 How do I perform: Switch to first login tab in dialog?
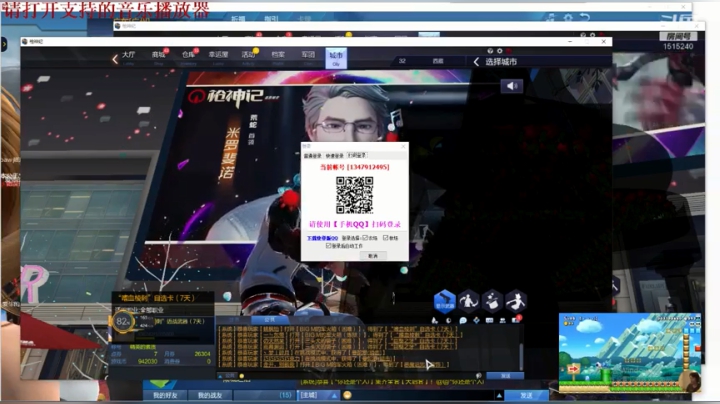click(x=313, y=156)
